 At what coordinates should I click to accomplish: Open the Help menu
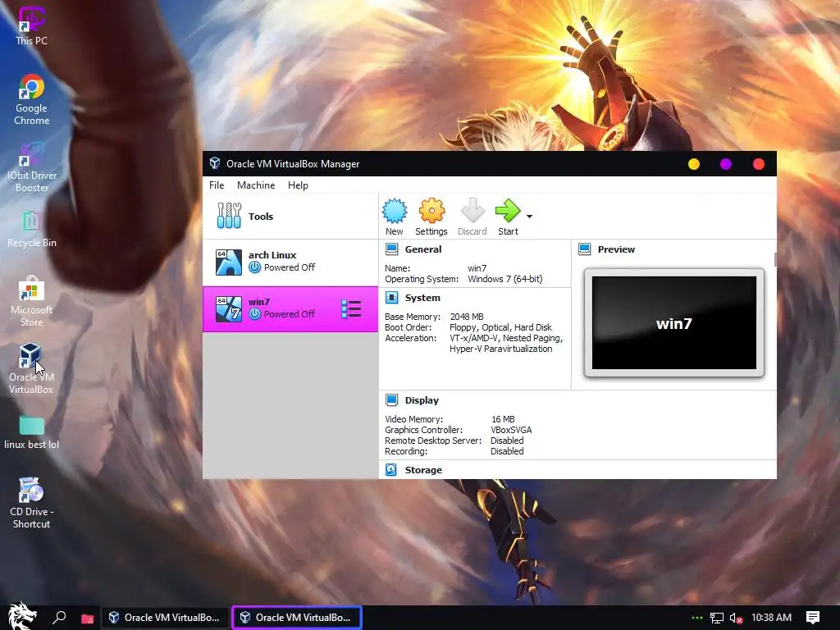pyautogui.click(x=298, y=185)
